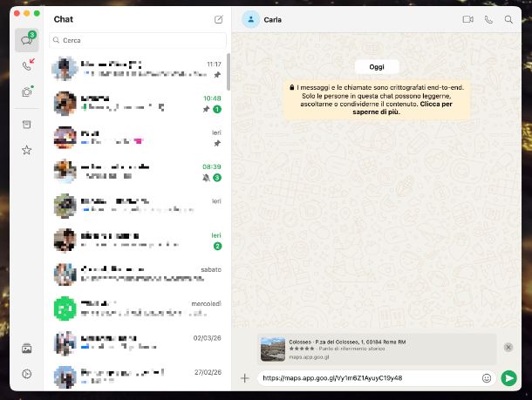Open the muted chat from 08:39
The width and height of the screenshot is (532, 400).
click(138, 172)
